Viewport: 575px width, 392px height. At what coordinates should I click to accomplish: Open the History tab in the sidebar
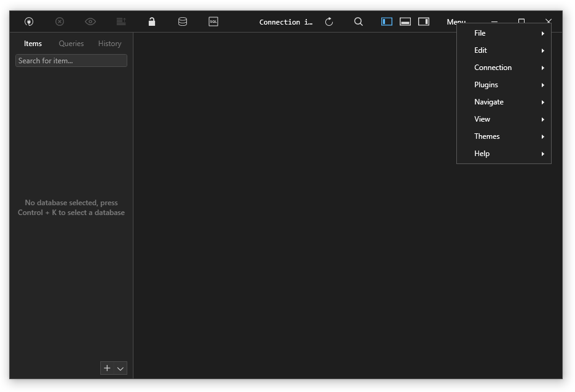pyautogui.click(x=109, y=44)
